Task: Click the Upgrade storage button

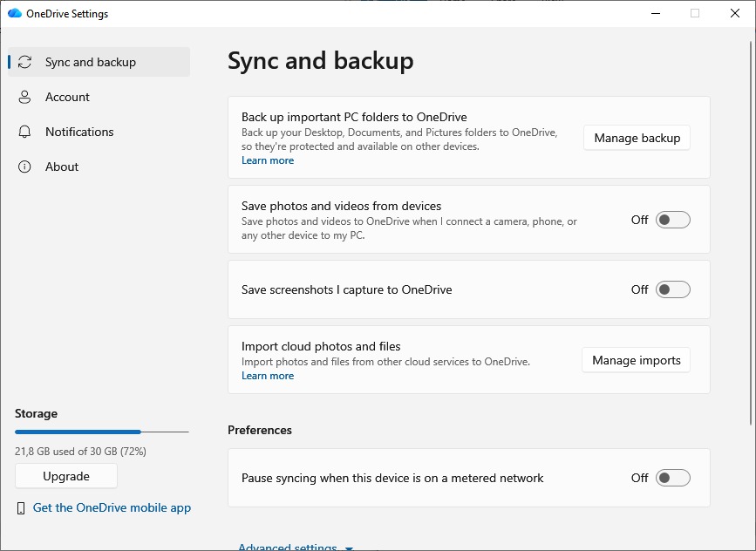Action: (x=66, y=476)
